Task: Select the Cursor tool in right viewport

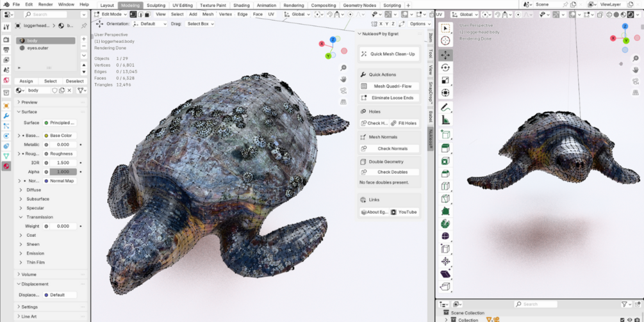Action: pyautogui.click(x=445, y=40)
